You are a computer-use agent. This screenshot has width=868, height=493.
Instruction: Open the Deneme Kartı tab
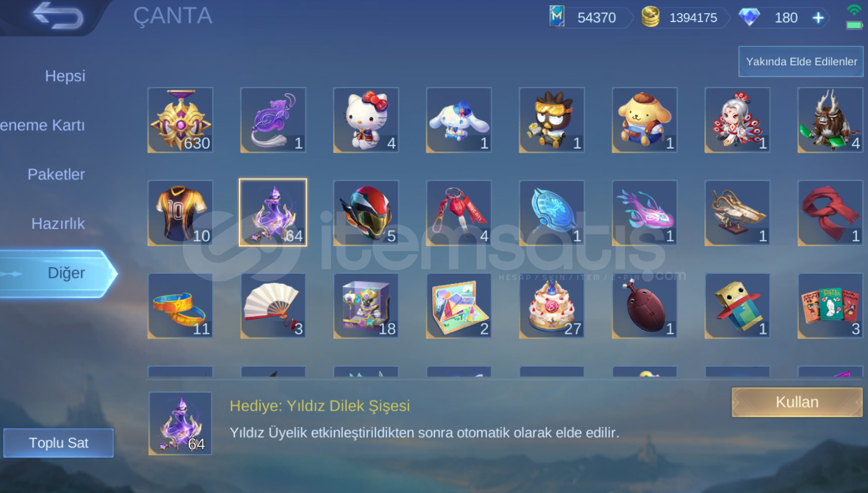point(43,125)
